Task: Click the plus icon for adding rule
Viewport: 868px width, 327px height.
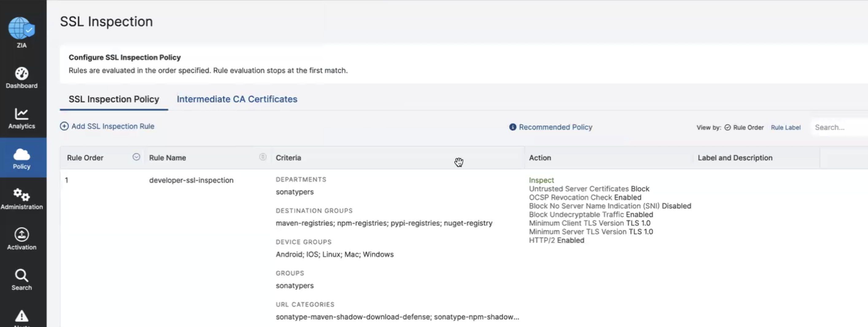Action: (x=64, y=126)
